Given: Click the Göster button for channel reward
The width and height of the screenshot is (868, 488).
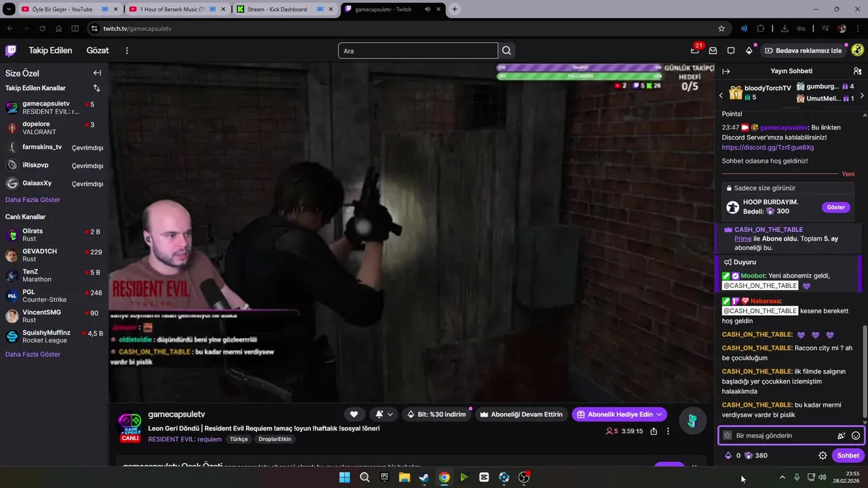Looking at the screenshot, I should (x=835, y=207).
